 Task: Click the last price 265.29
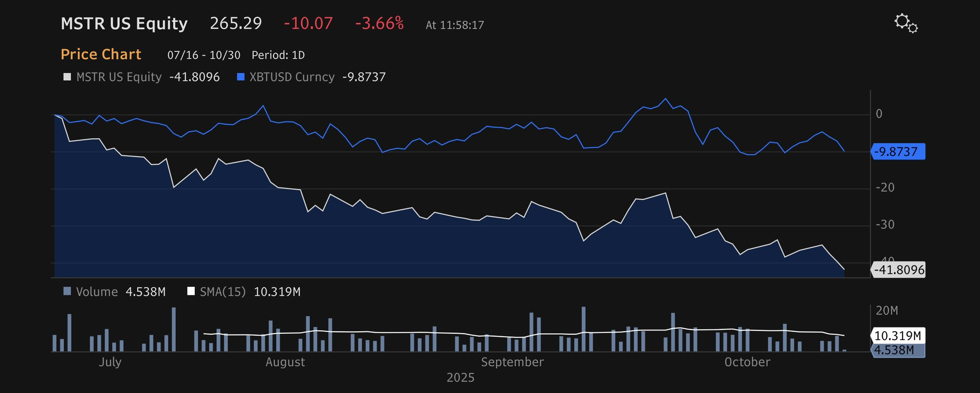point(236,23)
